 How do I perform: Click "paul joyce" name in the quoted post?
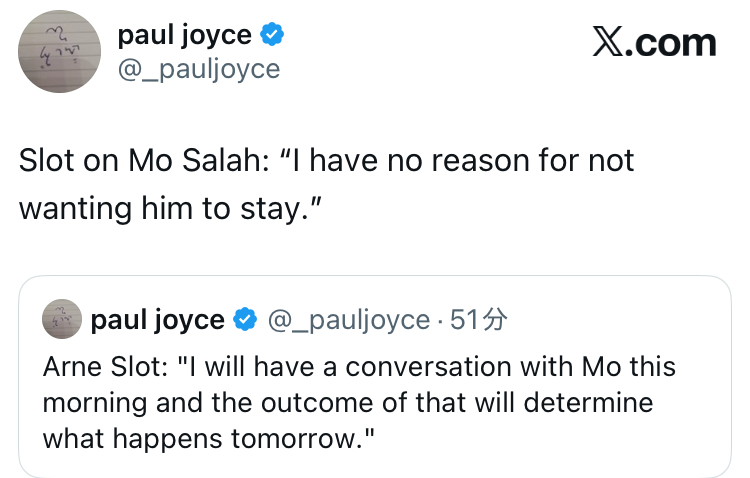point(156,319)
